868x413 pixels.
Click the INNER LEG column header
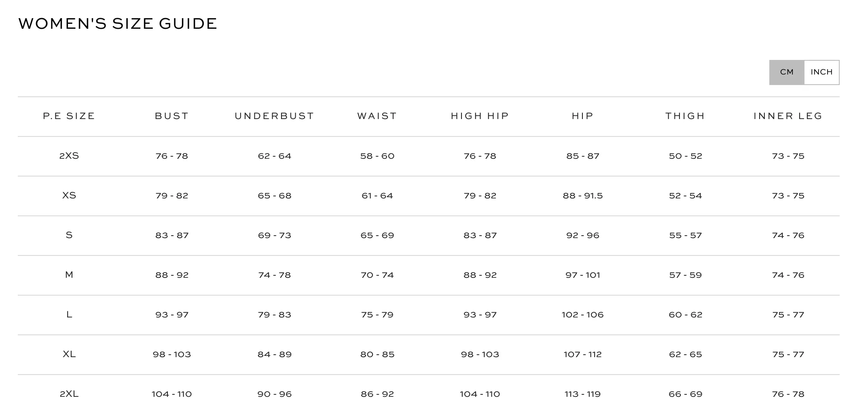coord(788,116)
